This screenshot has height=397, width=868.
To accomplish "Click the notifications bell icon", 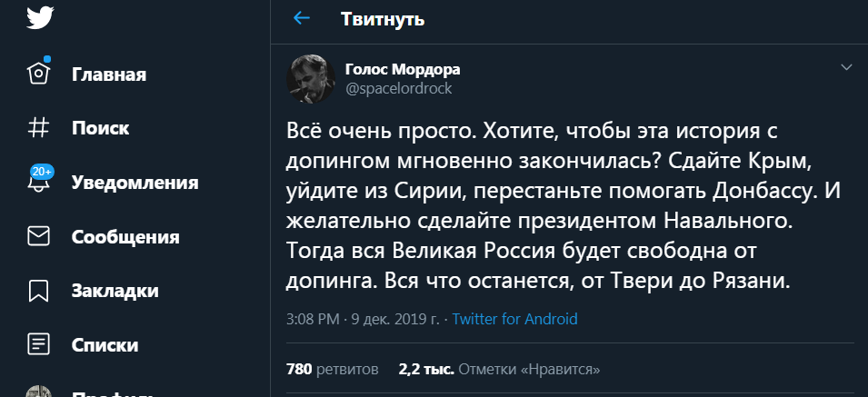I will pos(38,183).
